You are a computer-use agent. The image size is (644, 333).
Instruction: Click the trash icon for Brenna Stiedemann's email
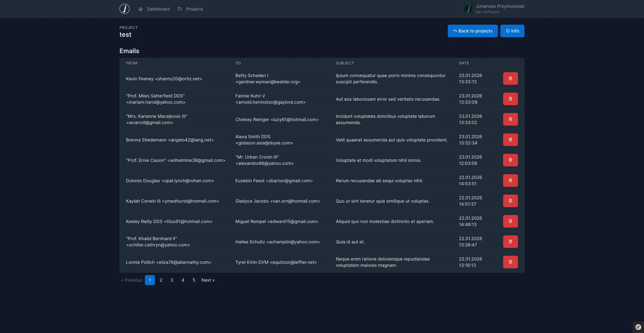tap(510, 140)
